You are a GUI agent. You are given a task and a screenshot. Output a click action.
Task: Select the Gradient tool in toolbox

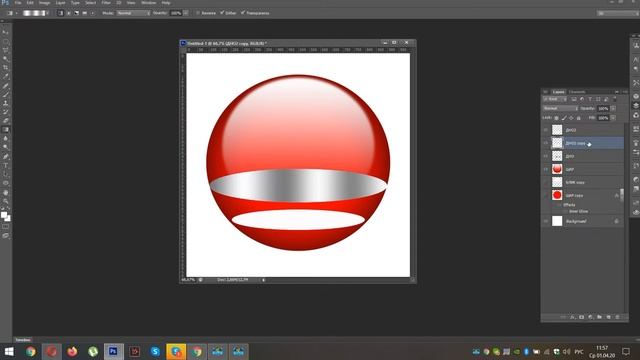[5, 129]
